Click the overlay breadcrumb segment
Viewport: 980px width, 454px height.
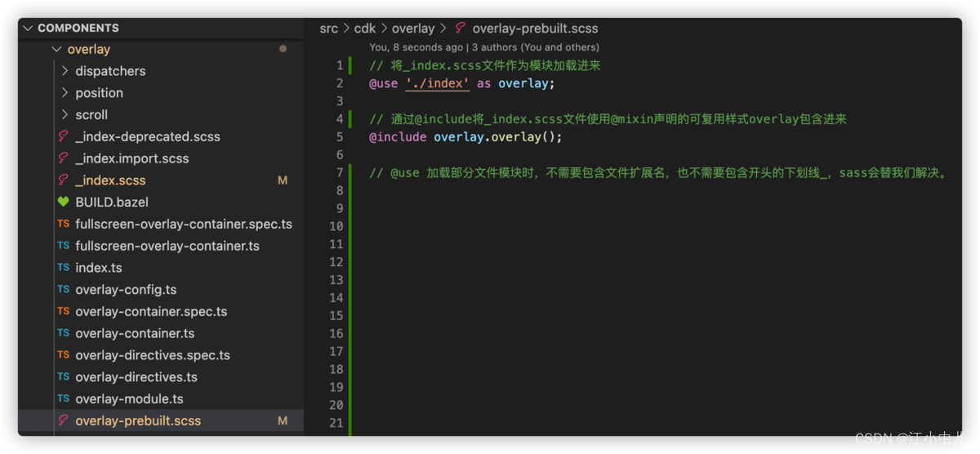click(413, 29)
